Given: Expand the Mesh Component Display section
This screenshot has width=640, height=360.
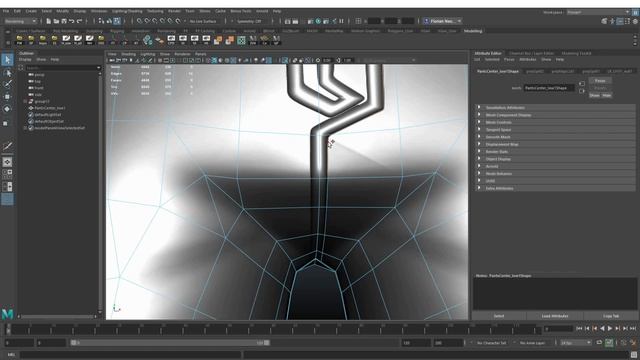Looking at the screenshot, I should (556, 115).
